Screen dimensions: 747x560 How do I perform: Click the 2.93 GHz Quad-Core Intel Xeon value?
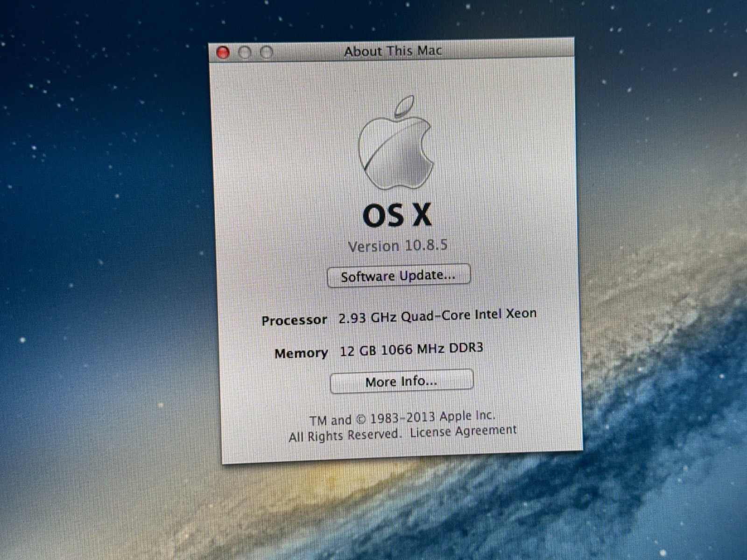437,315
